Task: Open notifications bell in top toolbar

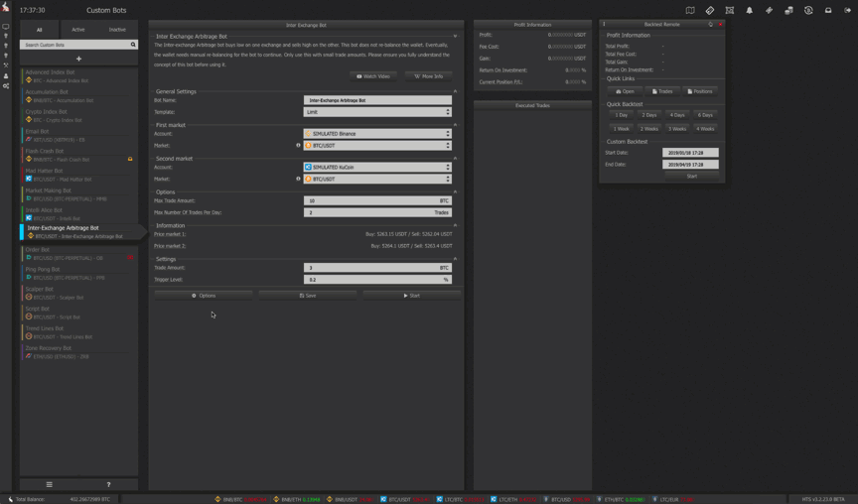Action: coord(749,10)
